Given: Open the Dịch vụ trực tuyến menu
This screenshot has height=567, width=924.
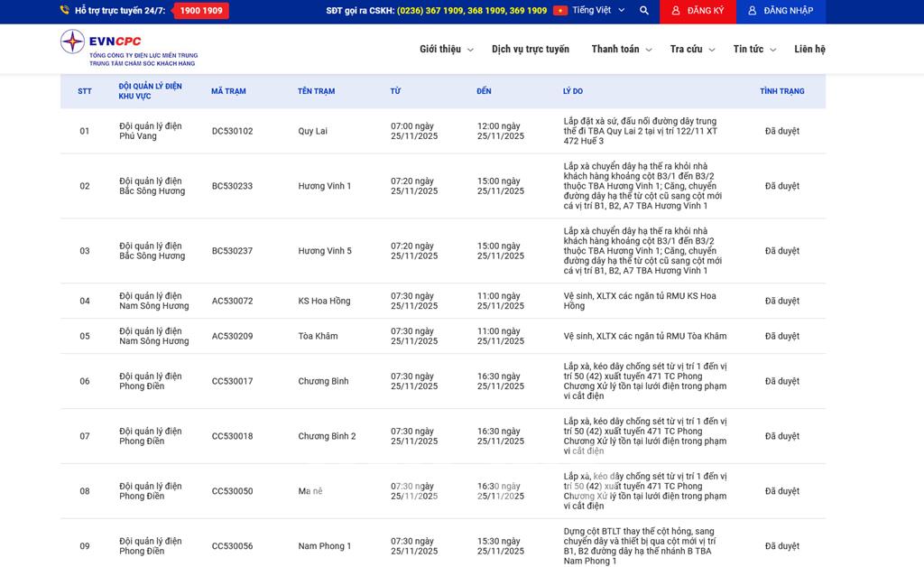Looking at the screenshot, I should tap(531, 50).
